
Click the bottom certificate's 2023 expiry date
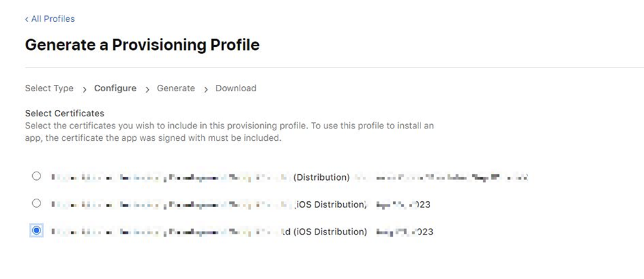[404, 231]
